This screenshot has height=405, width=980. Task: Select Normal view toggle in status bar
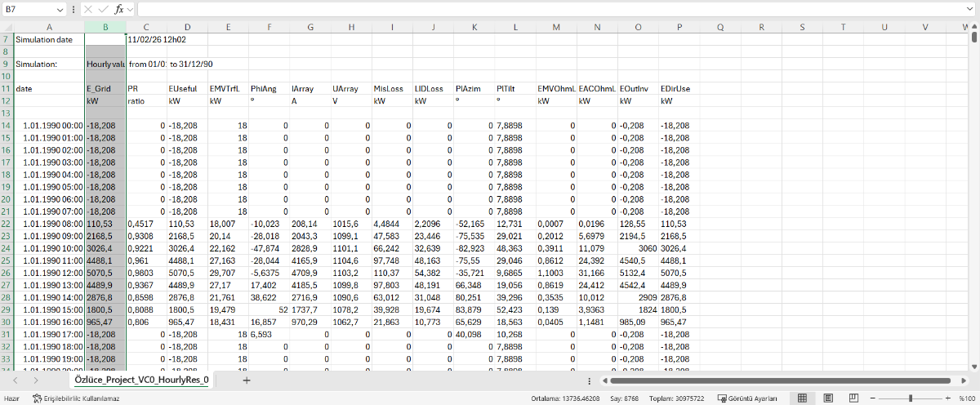802,398
